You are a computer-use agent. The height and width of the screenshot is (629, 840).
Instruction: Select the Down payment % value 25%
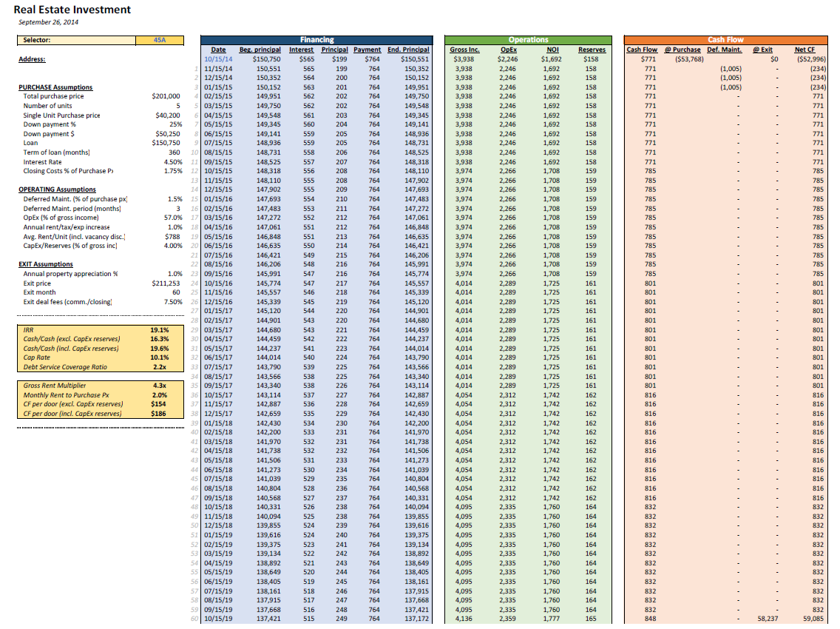[176, 124]
